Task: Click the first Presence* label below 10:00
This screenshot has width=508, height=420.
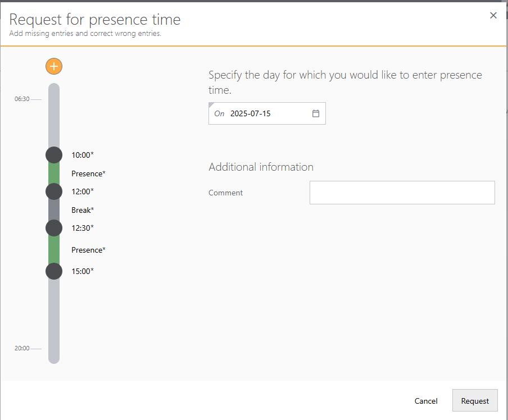Action: click(x=88, y=174)
